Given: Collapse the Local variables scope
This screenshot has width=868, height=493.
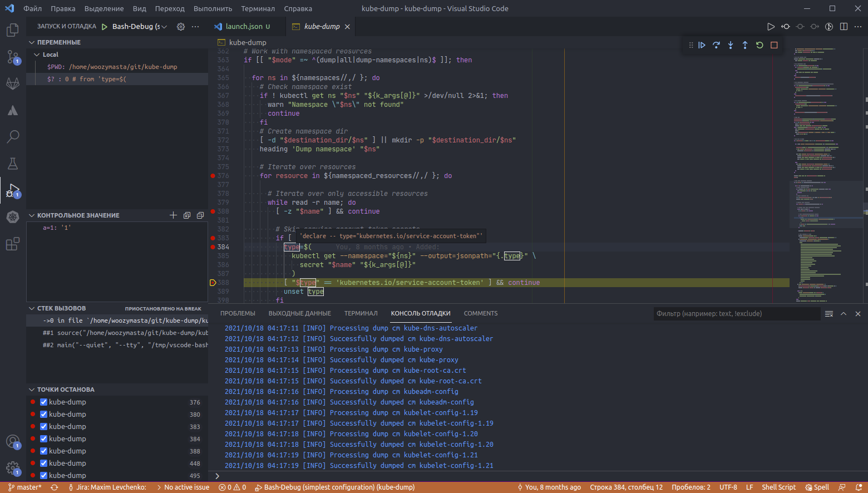Looking at the screenshot, I should pyautogui.click(x=37, y=55).
